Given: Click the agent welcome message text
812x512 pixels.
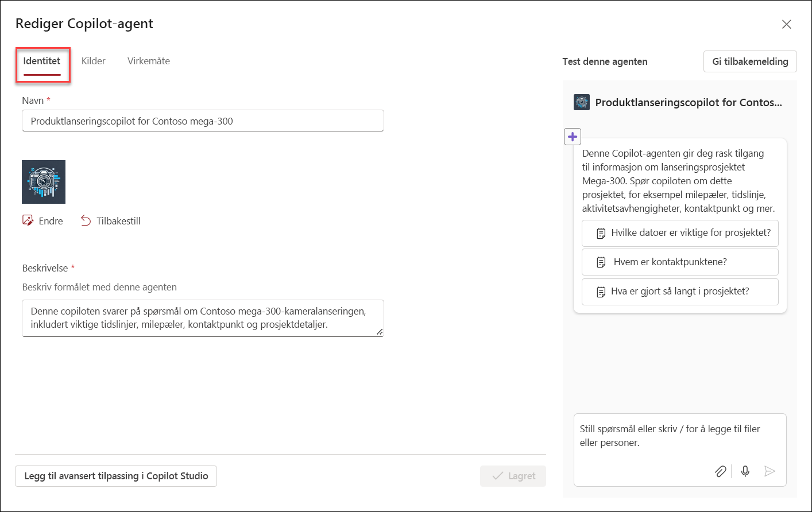Looking at the screenshot, I should click(679, 181).
